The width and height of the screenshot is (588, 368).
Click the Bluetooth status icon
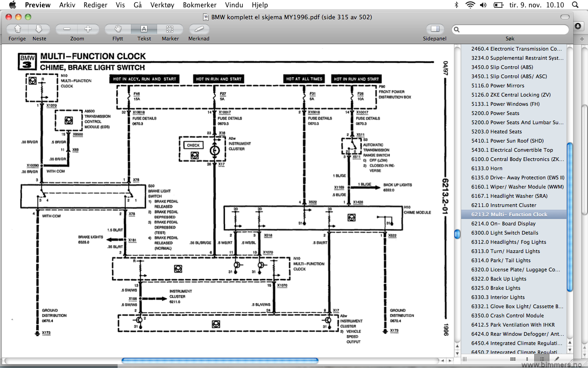[456, 5]
